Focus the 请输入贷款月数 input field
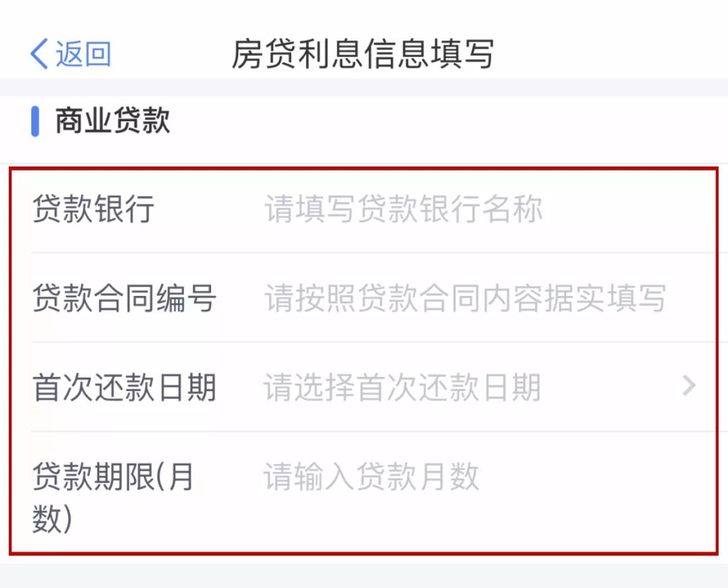Viewport: 728px width, 588px height. coord(371,477)
